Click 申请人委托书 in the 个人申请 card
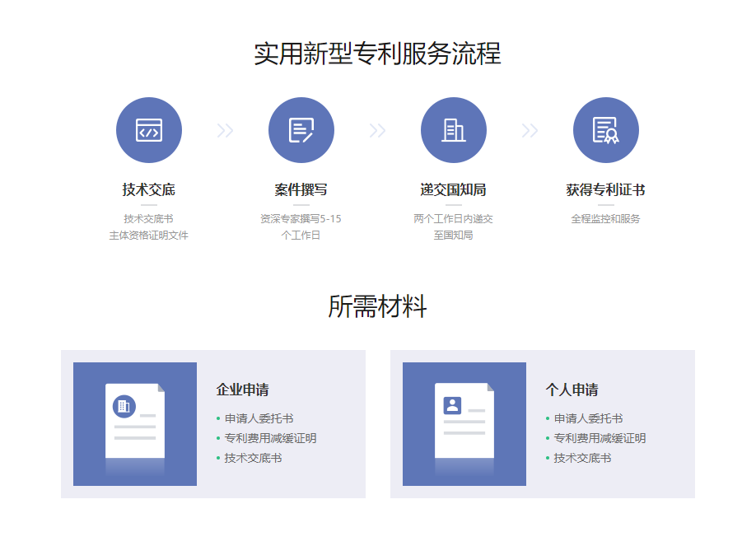The width and height of the screenshot is (756, 546). click(588, 418)
